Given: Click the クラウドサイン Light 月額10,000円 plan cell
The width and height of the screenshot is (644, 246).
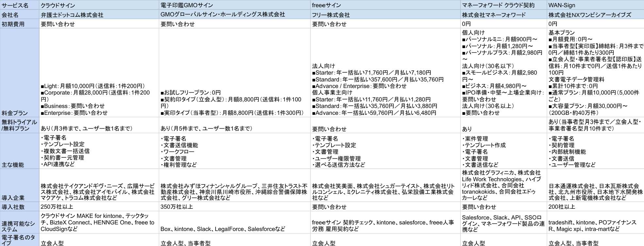Looking at the screenshot, I should (99, 73).
